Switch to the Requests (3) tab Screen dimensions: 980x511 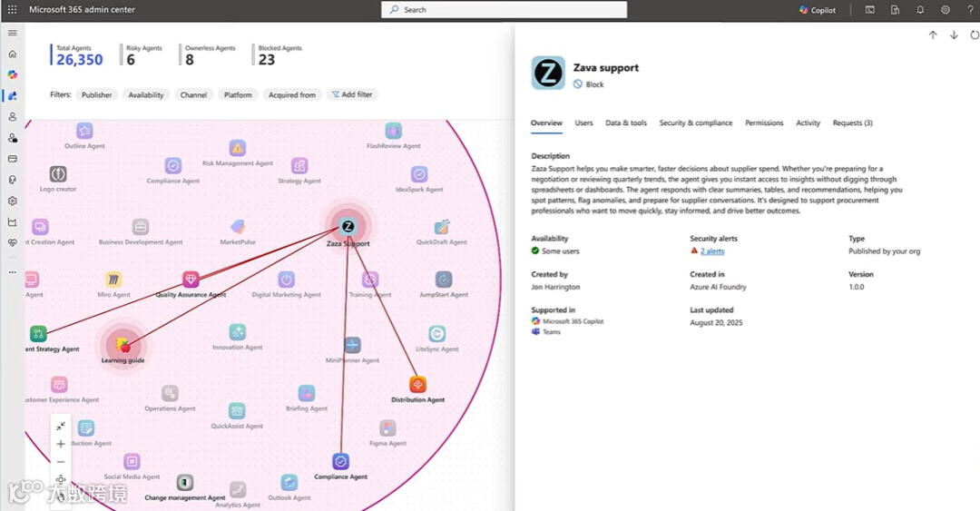pos(852,123)
